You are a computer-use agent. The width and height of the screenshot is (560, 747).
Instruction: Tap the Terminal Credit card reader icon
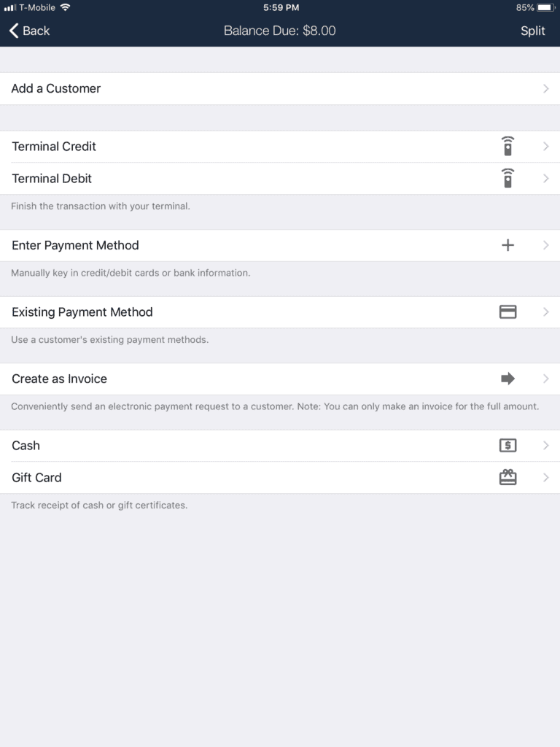pos(507,146)
